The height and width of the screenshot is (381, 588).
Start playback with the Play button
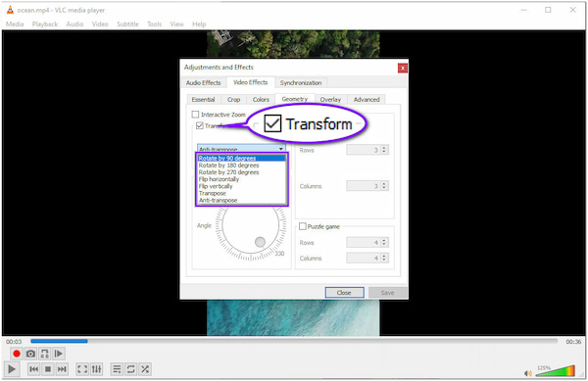click(x=11, y=369)
